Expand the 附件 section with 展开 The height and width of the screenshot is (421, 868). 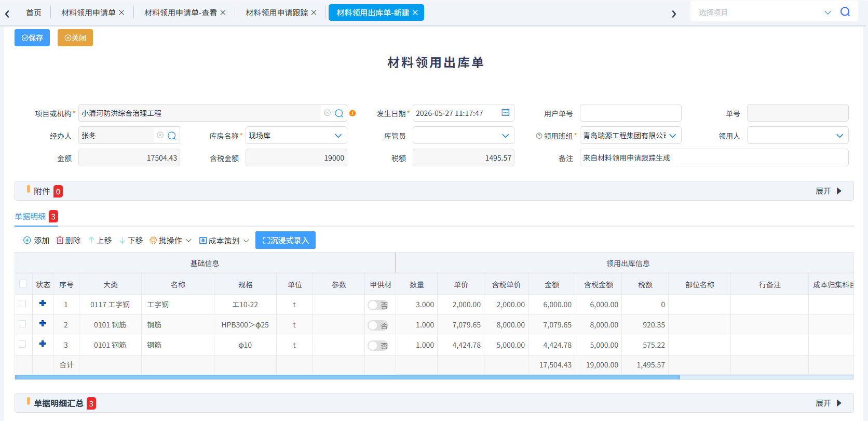pyautogui.click(x=829, y=191)
